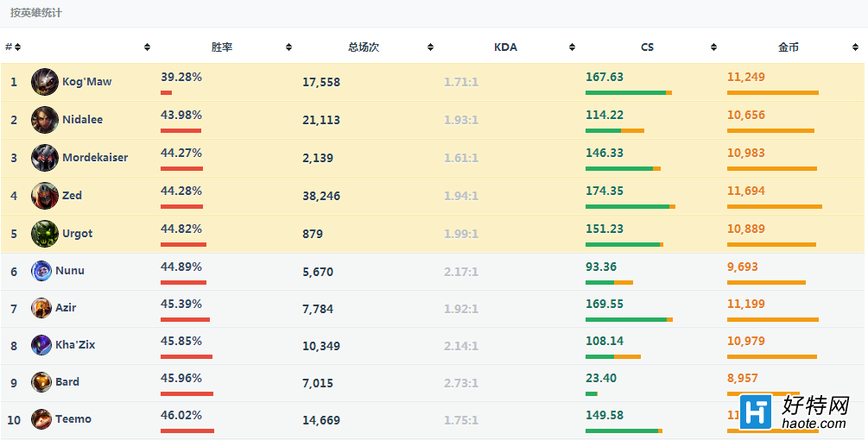Open Mordekaiser name link
Viewport: 868px width, 440px height.
click(x=95, y=158)
